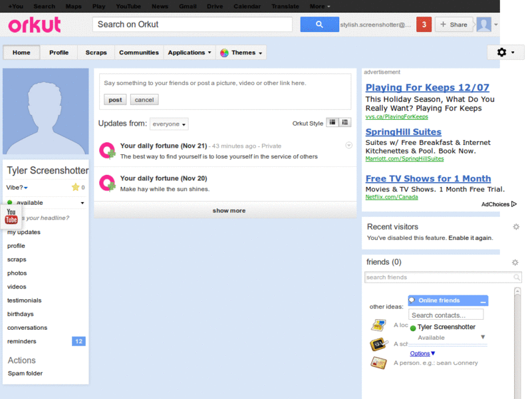This screenshot has height=399, width=532.
Task: Open the account dropdown arrow beside avatar
Action: click(x=495, y=25)
